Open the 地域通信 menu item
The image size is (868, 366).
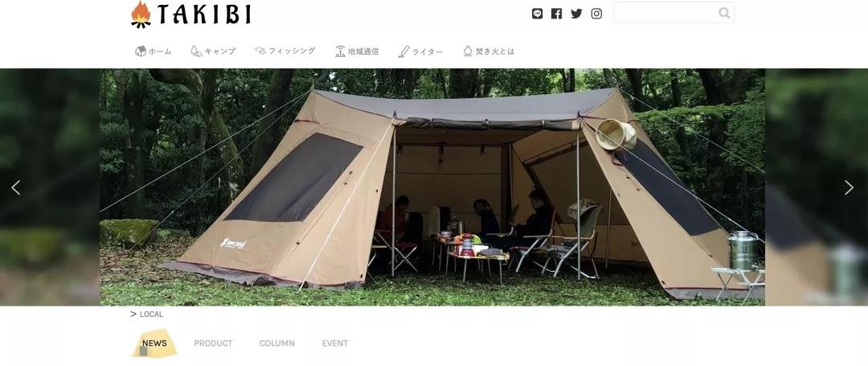point(357,51)
